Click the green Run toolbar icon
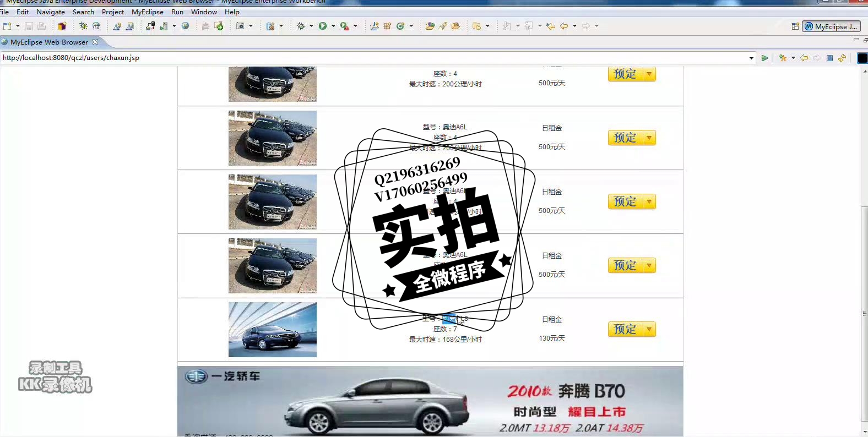This screenshot has width=868, height=437. coord(323,26)
